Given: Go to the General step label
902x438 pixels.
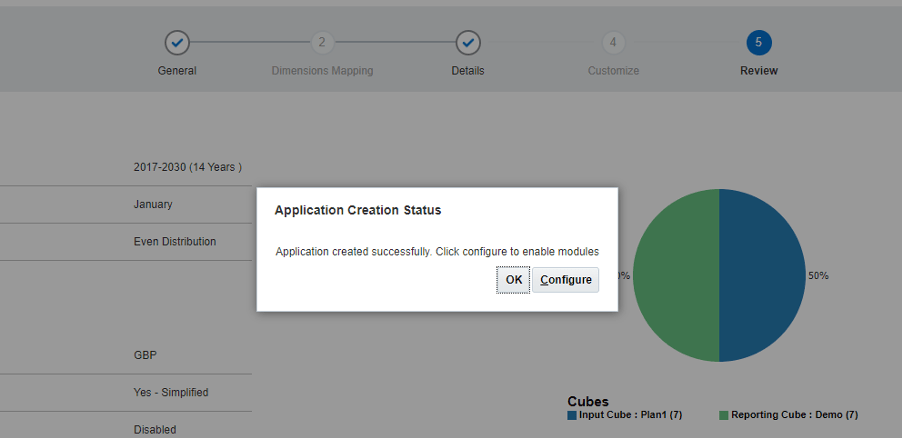Looking at the screenshot, I should pos(177,71).
